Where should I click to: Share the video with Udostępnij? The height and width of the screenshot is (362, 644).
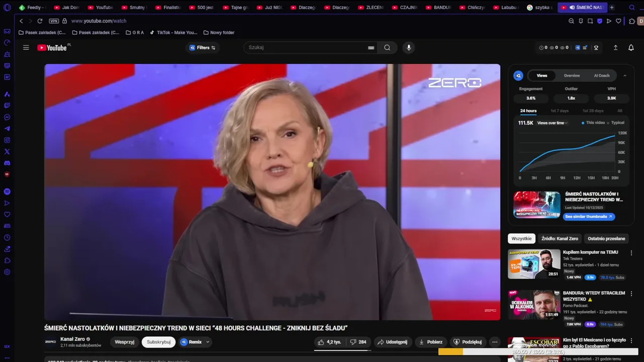pyautogui.click(x=392, y=342)
